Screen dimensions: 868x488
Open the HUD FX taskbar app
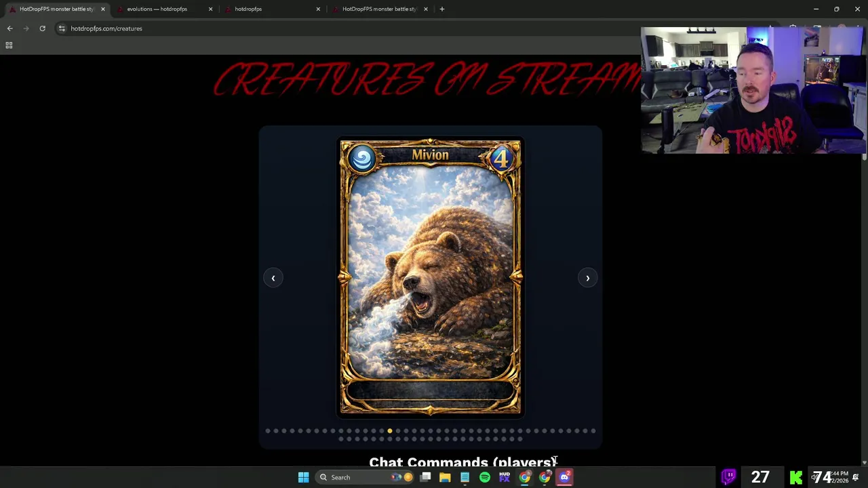(x=504, y=477)
